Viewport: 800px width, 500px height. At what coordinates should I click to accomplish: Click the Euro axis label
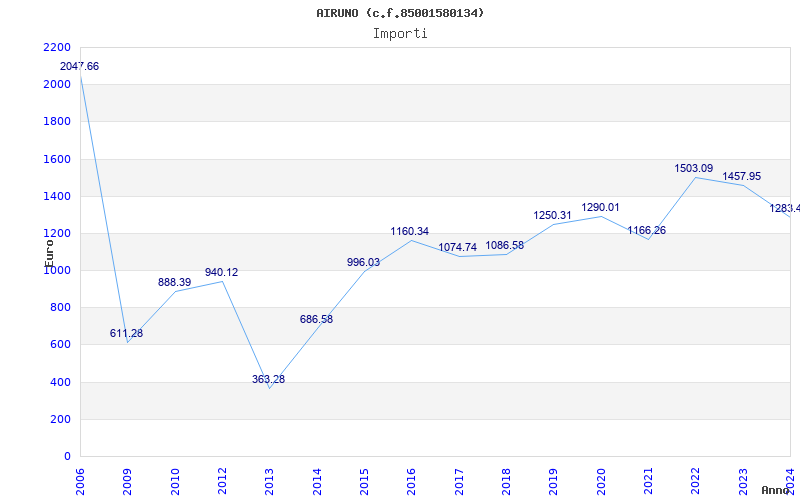click(x=49, y=253)
